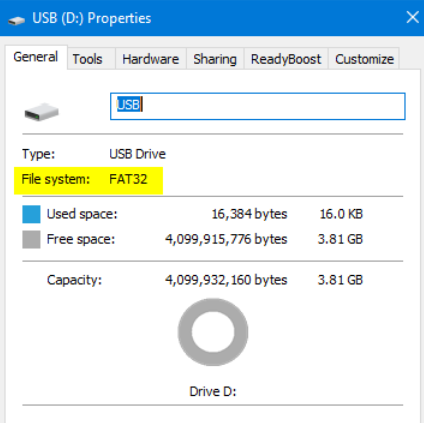The width and height of the screenshot is (424, 423).
Task: Switch to the Tools tab
Action: [87, 59]
